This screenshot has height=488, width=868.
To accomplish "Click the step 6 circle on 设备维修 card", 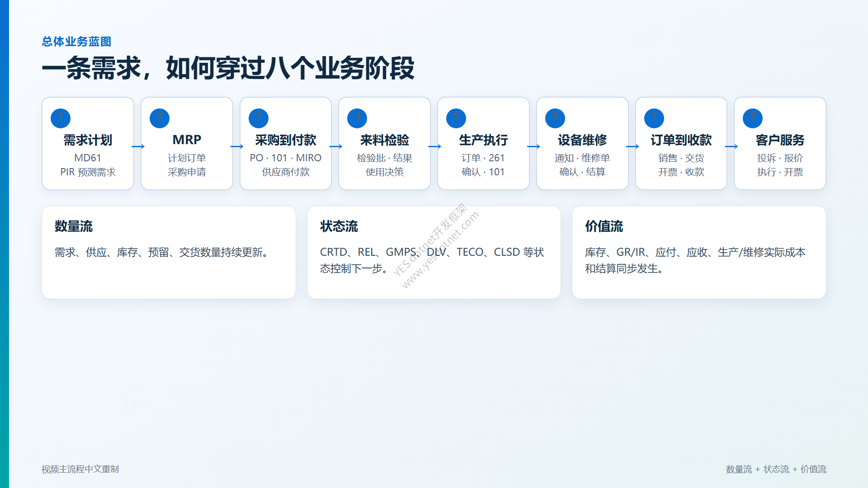I will 555,118.
